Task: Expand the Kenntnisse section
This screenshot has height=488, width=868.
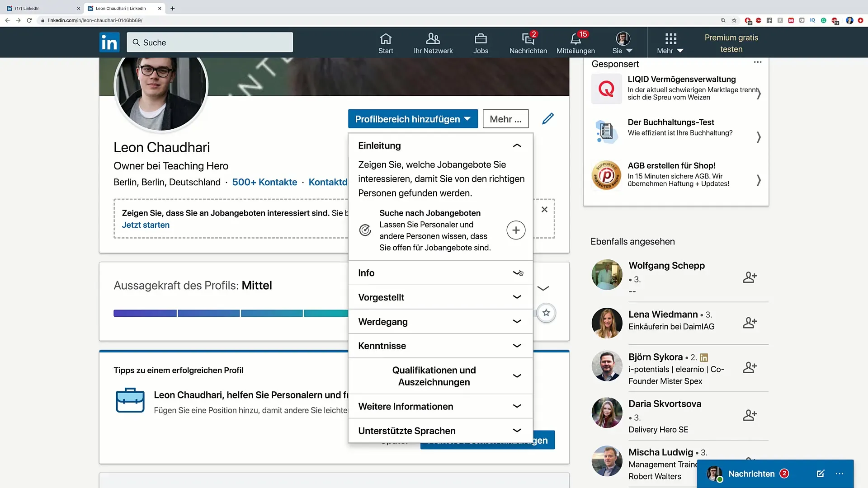Action: coord(440,346)
